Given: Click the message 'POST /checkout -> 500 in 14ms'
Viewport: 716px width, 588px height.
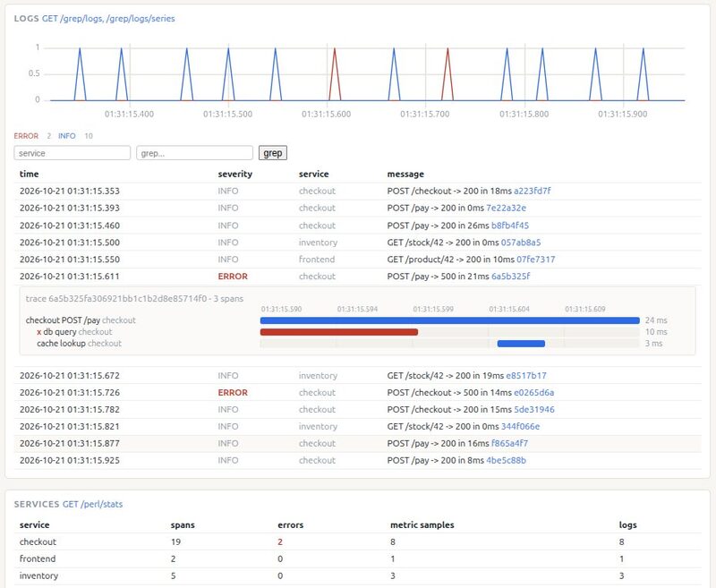Looking at the screenshot, I should click(449, 393).
